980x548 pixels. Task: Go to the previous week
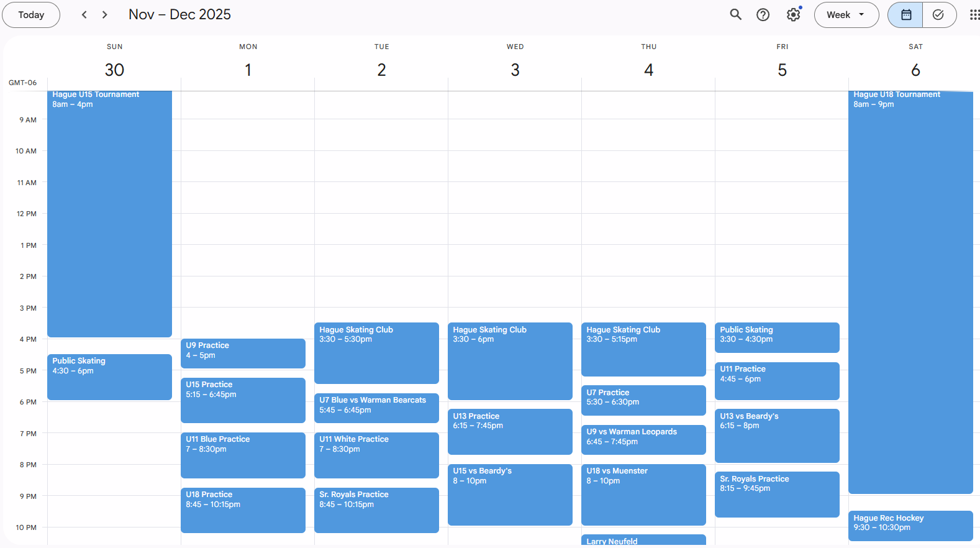(x=84, y=15)
